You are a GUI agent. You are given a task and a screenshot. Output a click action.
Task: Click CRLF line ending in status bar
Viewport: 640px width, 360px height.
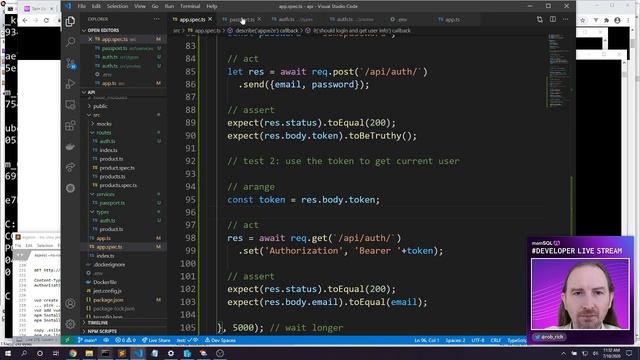click(496, 340)
